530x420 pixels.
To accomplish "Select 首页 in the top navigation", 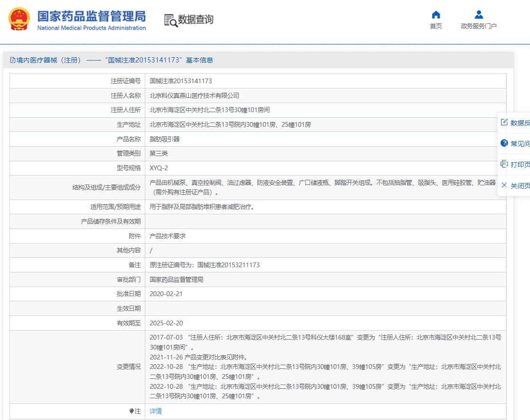I will click(x=435, y=26).
